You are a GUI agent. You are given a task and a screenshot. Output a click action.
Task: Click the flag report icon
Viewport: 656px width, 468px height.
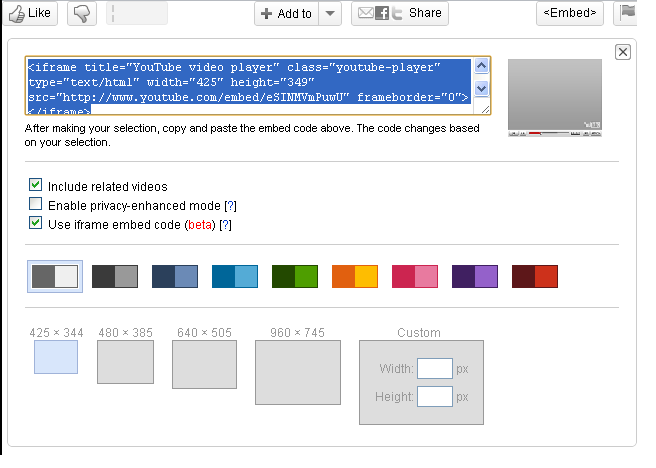[626, 13]
